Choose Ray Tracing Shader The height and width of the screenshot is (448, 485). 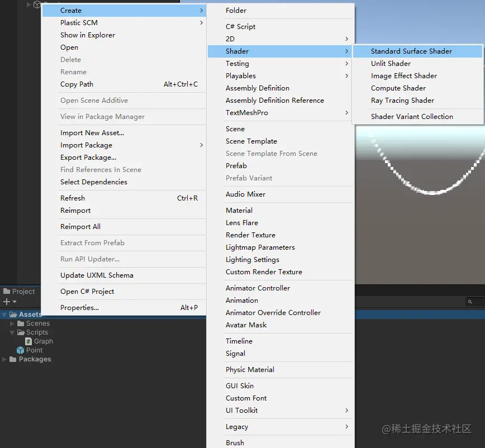pyautogui.click(x=417, y=101)
